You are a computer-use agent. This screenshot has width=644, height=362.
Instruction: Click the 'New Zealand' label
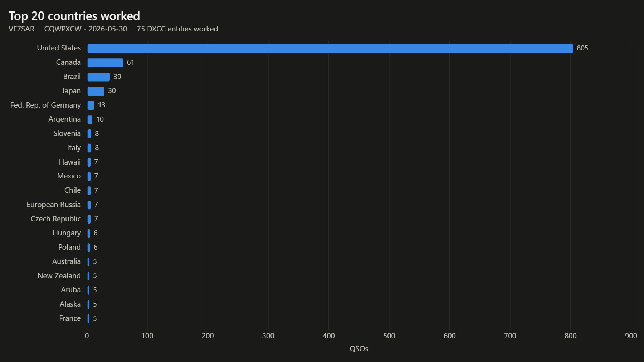(x=59, y=276)
